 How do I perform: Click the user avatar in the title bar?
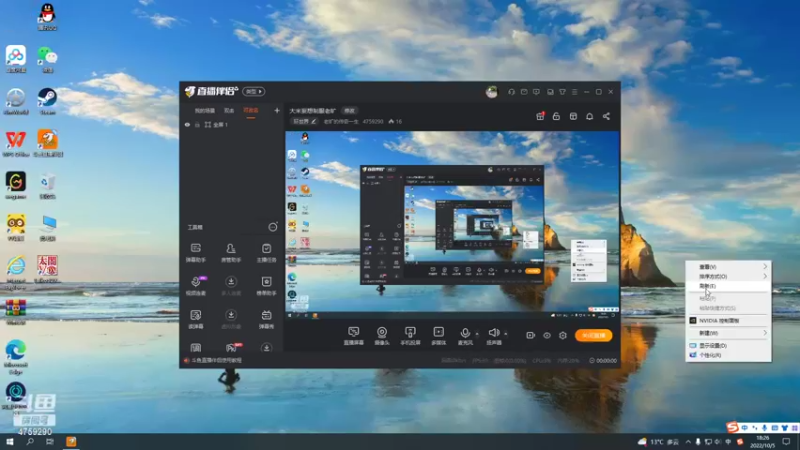pyautogui.click(x=491, y=92)
